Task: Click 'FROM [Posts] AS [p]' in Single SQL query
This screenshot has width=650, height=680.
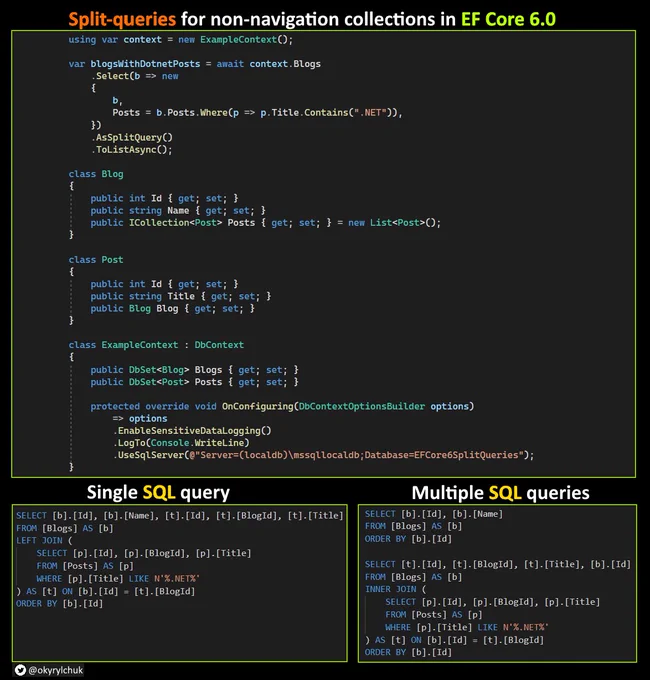Action: (x=85, y=566)
